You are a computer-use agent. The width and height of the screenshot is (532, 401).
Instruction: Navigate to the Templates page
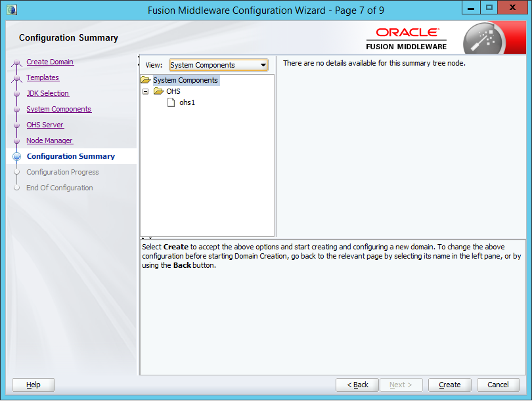coord(43,77)
